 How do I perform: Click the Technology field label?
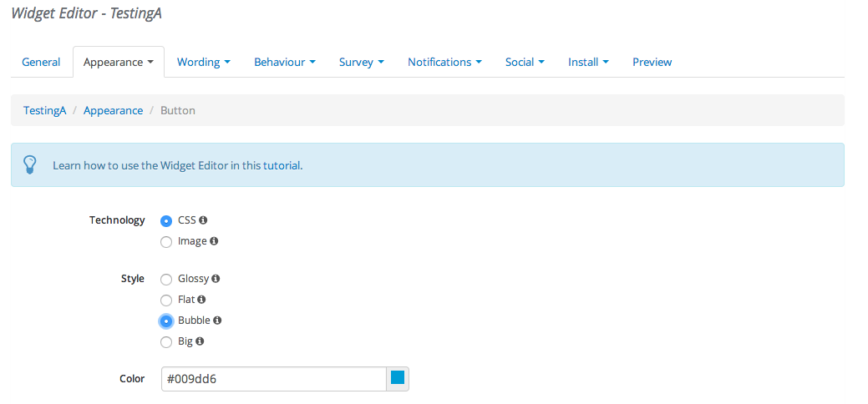(117, 220)
